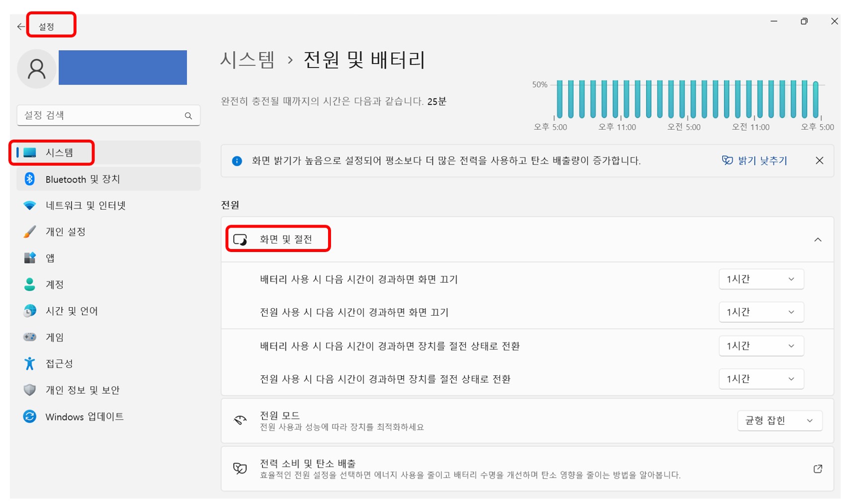This screenshot has height=504, width=849.
Task: Select the 네트워크 및 인터넷 Wi-Fi icon
Action: tap(30, 205)
